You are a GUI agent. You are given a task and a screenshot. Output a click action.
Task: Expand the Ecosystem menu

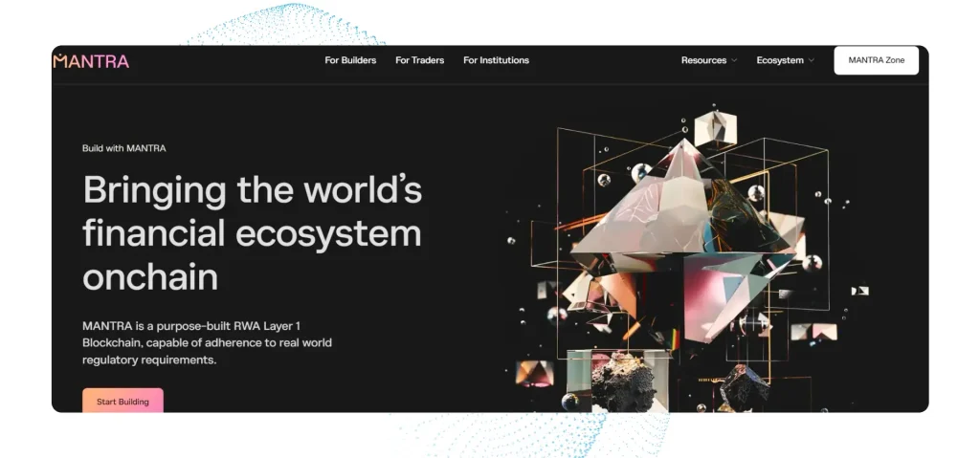(x=785, y=60)
